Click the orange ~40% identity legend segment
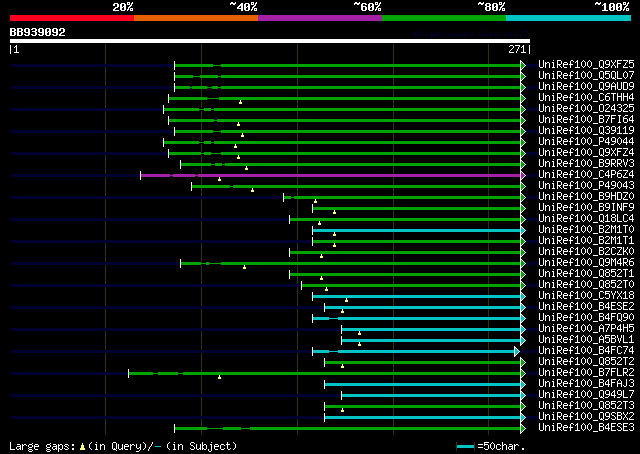The width and height of the screenshot is (640, 454). [196, 18]
